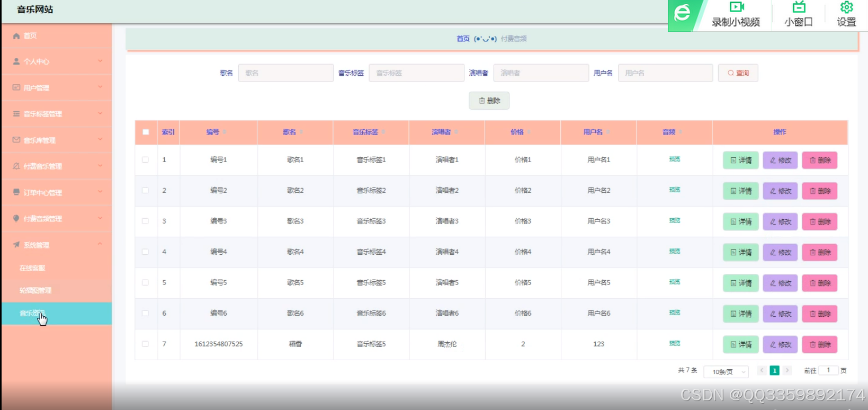Image resolution: width=868 pixels, height=410 pixels.
Task: Click 详情 button for row 编号1
Action: [740, 160]
